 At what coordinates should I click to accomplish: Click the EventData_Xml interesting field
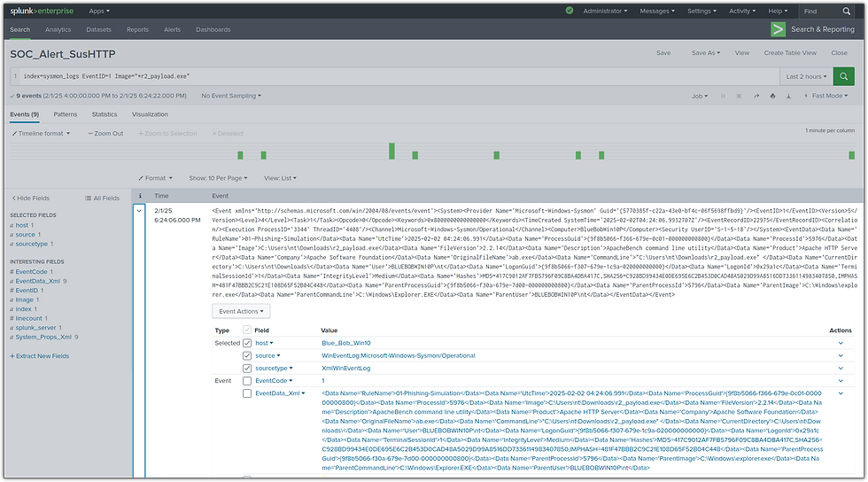pos(37,281)
